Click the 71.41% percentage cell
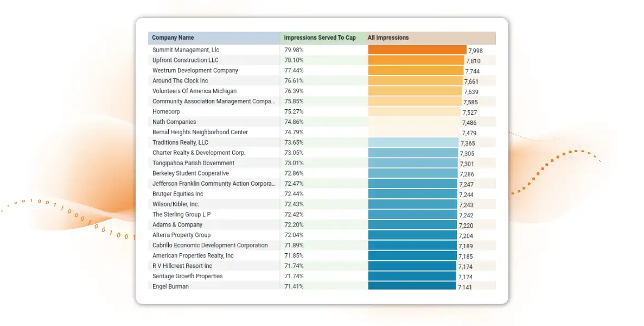The width and height of the screenshot is (644, 326). pyautogui.click(x=294, y=286)
